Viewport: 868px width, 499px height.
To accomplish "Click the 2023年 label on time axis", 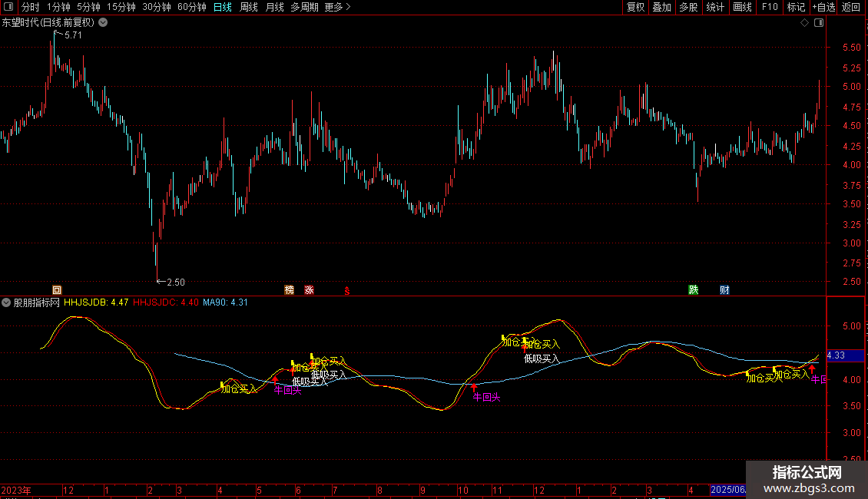I will [16, 490].
